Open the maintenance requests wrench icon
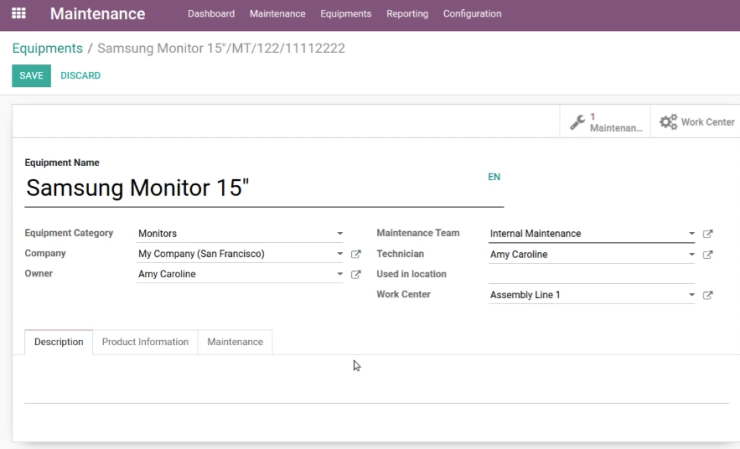The height and width of the screenshot is (449, 740). coord(577,122)
